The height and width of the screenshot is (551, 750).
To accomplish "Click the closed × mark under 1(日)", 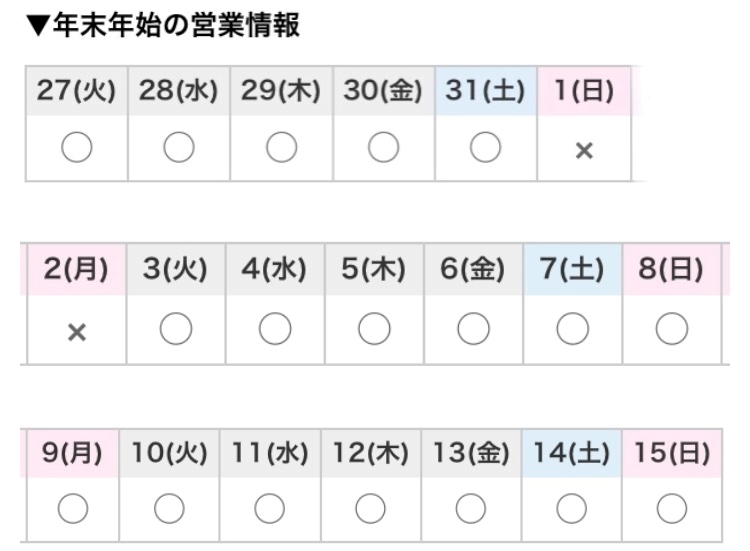I will point(584,150).
